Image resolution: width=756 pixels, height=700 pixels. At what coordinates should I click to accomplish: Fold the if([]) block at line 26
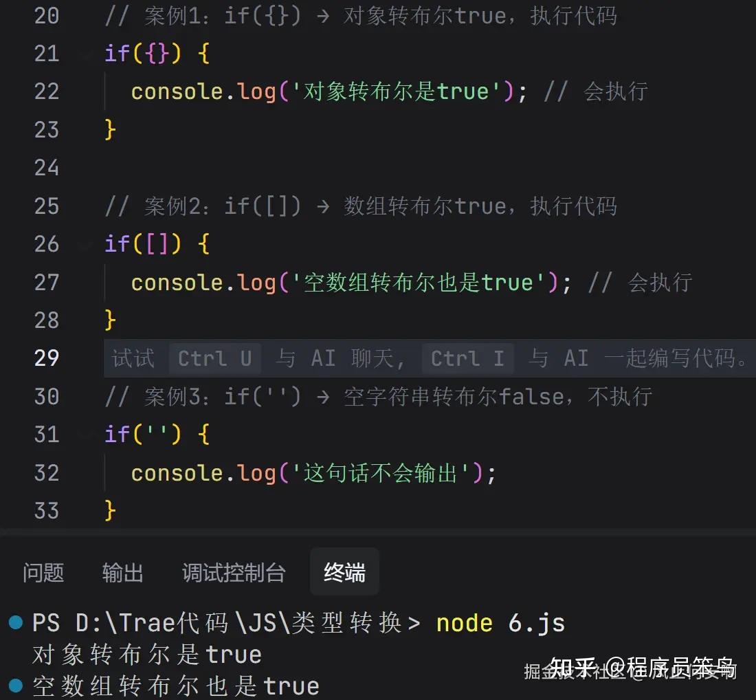tap(87, 244)
